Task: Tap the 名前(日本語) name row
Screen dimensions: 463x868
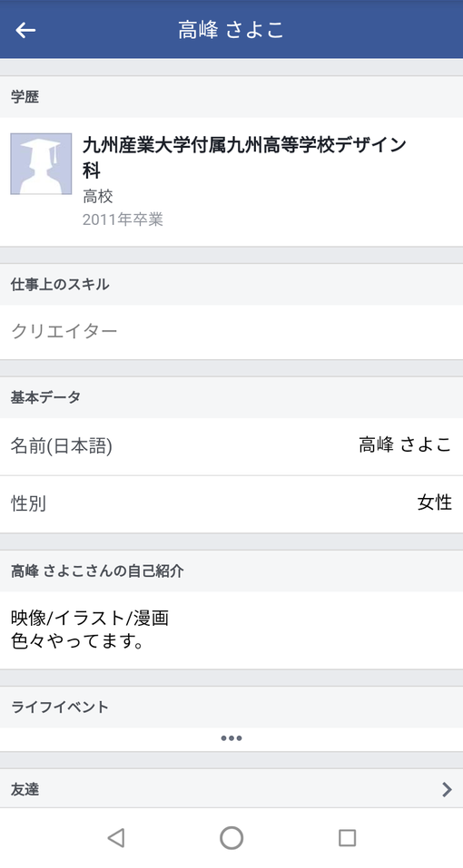Action: [x=231, y=446]
